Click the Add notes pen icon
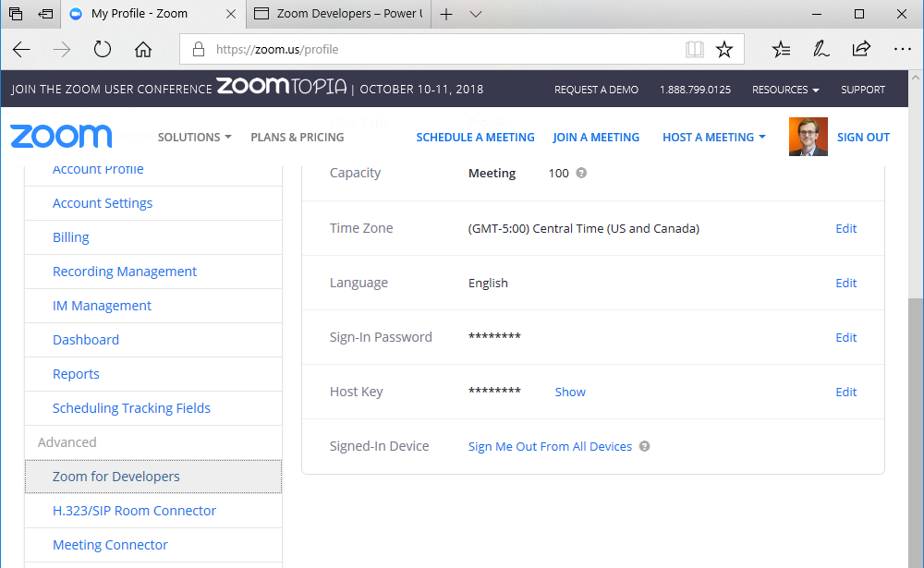Screen dimensions: 924x568 821,49
